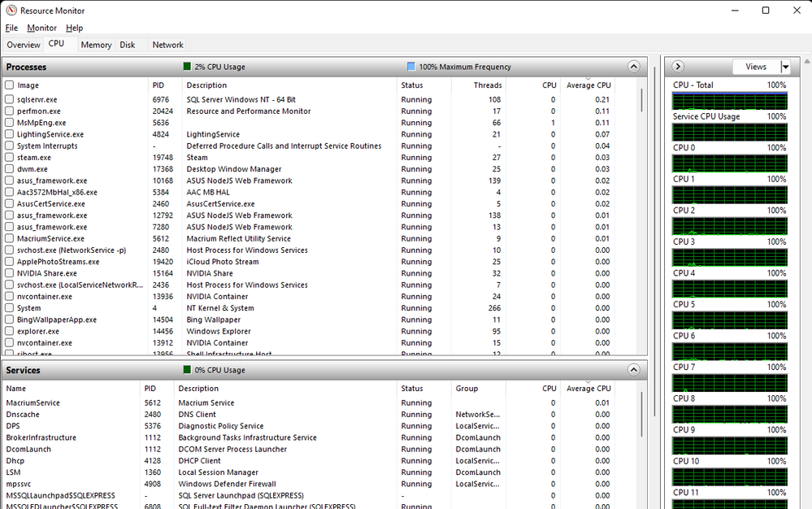Maximize the Resource Monitor window

(766, 11)
